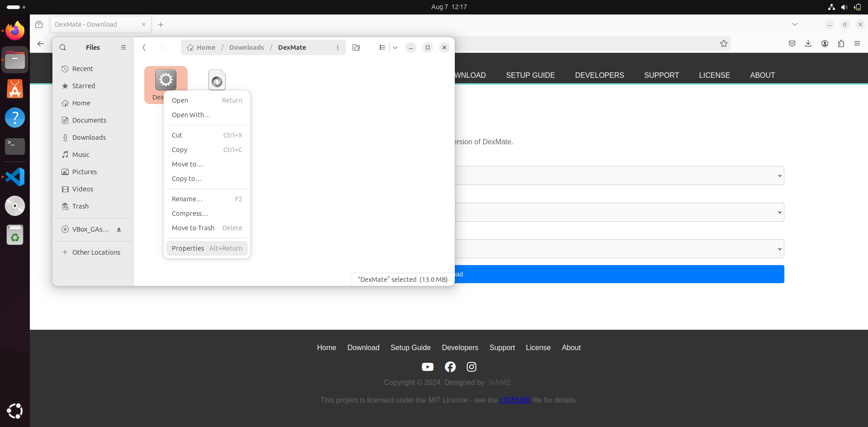The height and width of the screenshot is (427, 868).
Task: Open SUPPORT in the site navigation
Action: tap(661, 75)
